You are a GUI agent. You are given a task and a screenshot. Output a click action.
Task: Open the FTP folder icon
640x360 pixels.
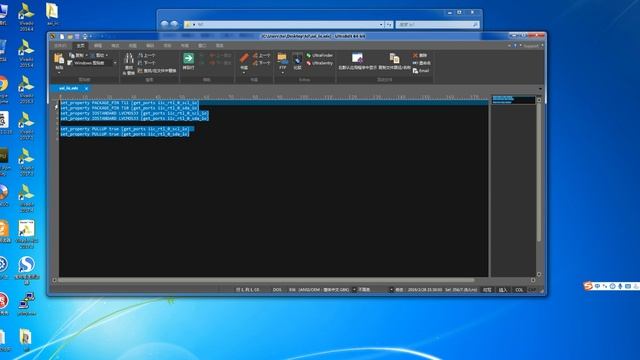pyautogui.click(x=282, y=58)
